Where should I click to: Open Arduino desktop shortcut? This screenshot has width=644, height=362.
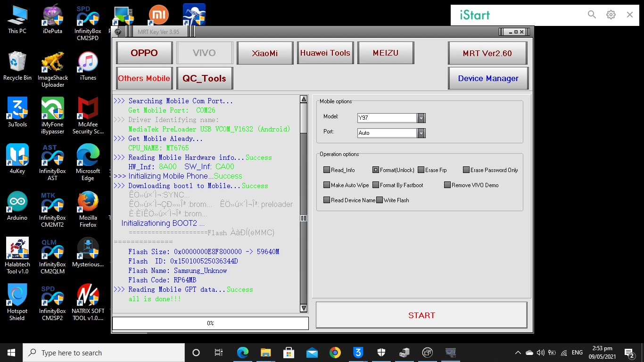coord(17,206)
